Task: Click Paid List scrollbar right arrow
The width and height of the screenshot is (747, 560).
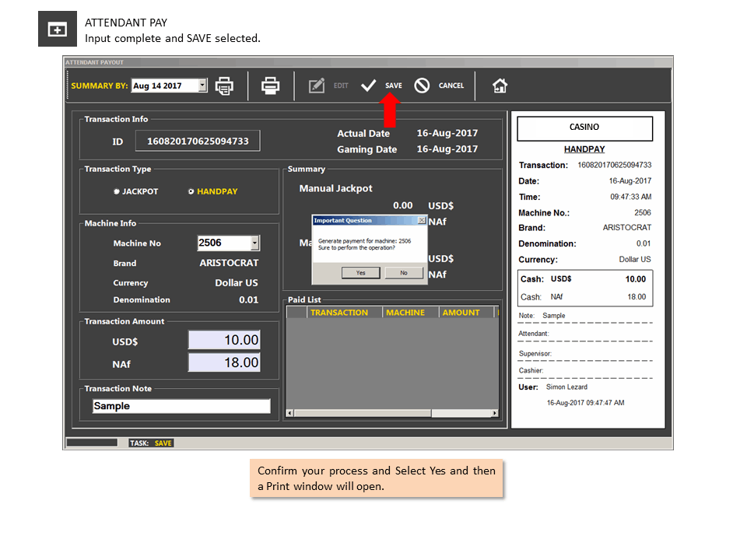Action: [x=495, y=413]
